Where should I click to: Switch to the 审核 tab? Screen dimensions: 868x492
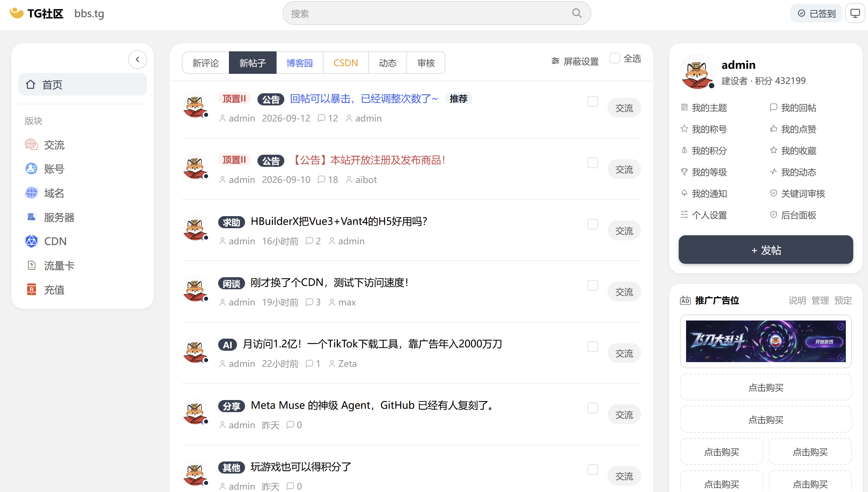(426, 63)
